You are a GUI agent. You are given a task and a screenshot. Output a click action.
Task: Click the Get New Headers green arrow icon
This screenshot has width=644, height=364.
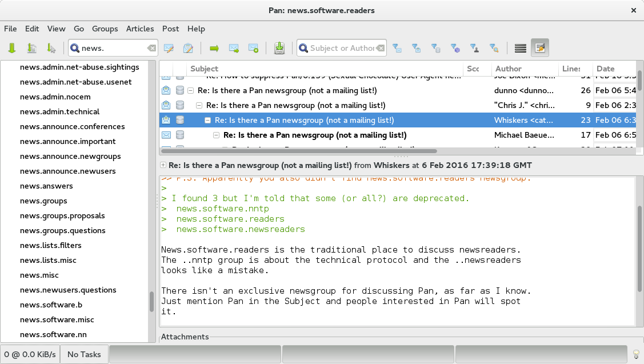coord(12,49)
